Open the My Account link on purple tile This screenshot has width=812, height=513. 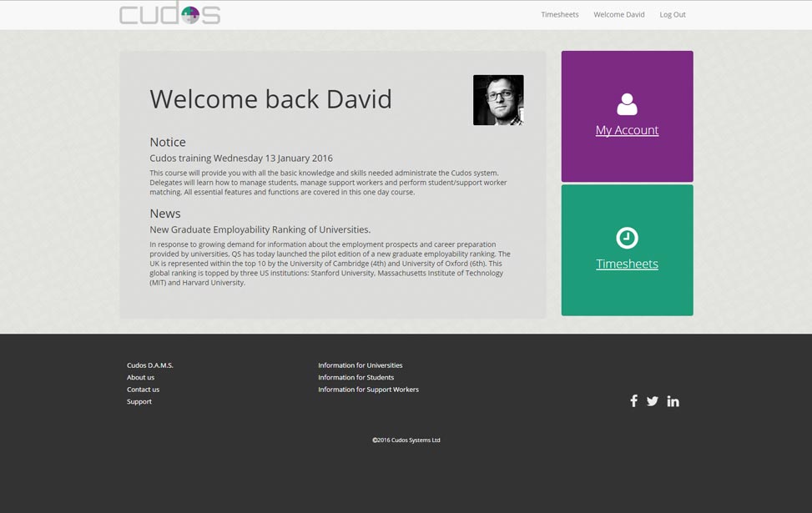coord(627,130)
